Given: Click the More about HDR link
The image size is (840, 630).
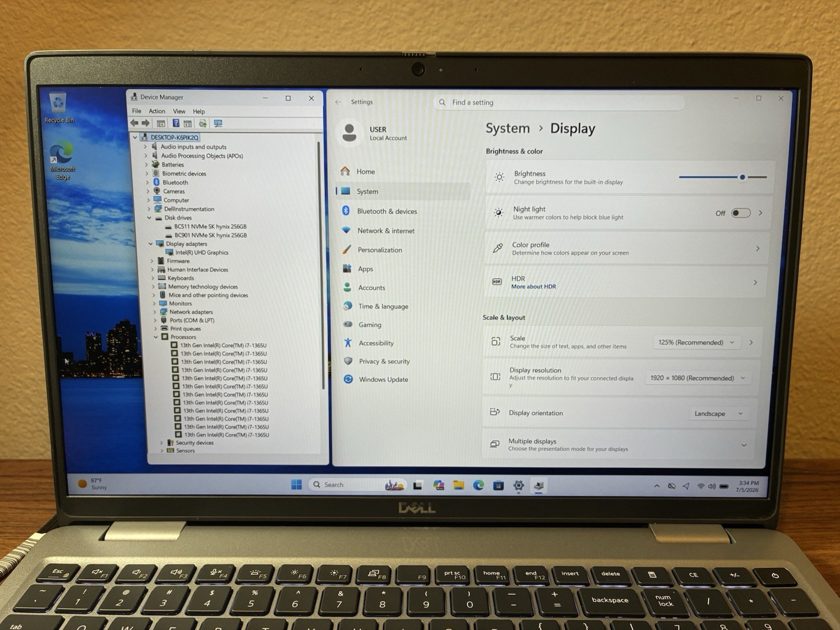Looking at the screenshot, I should tap(533, 287).
